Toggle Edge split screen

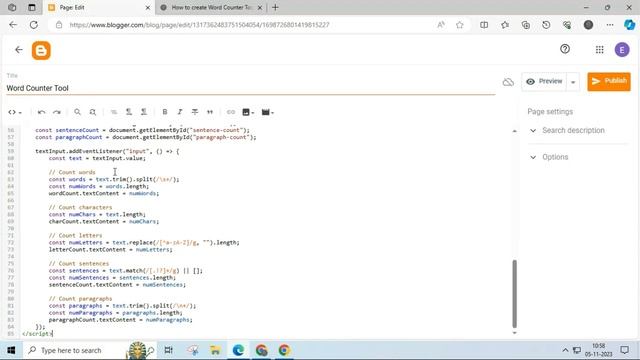click(x=484, y=25)
